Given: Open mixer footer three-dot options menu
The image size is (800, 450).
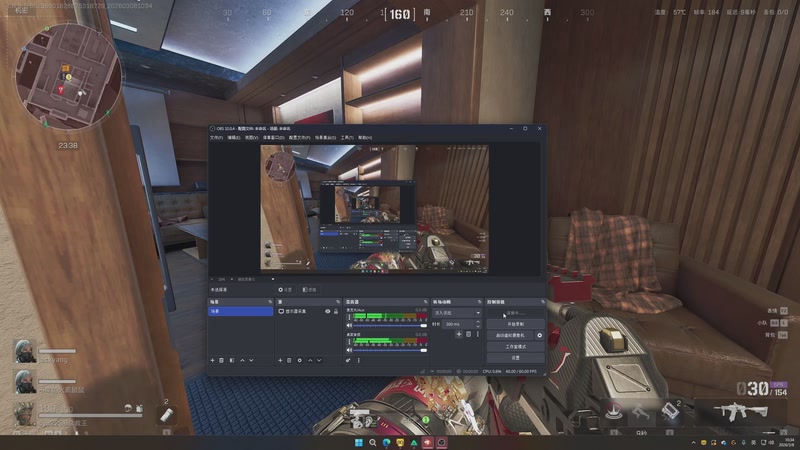Looking at the screenshot, I should click(359, 360).
